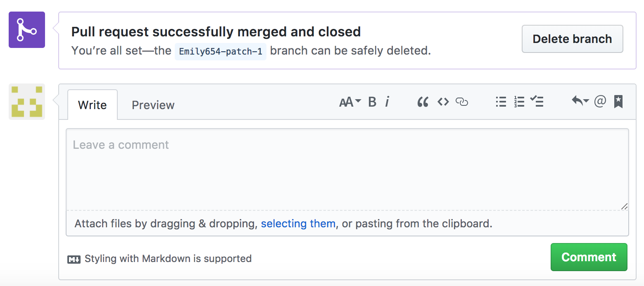Insert a blockquote

coord(423,102)
